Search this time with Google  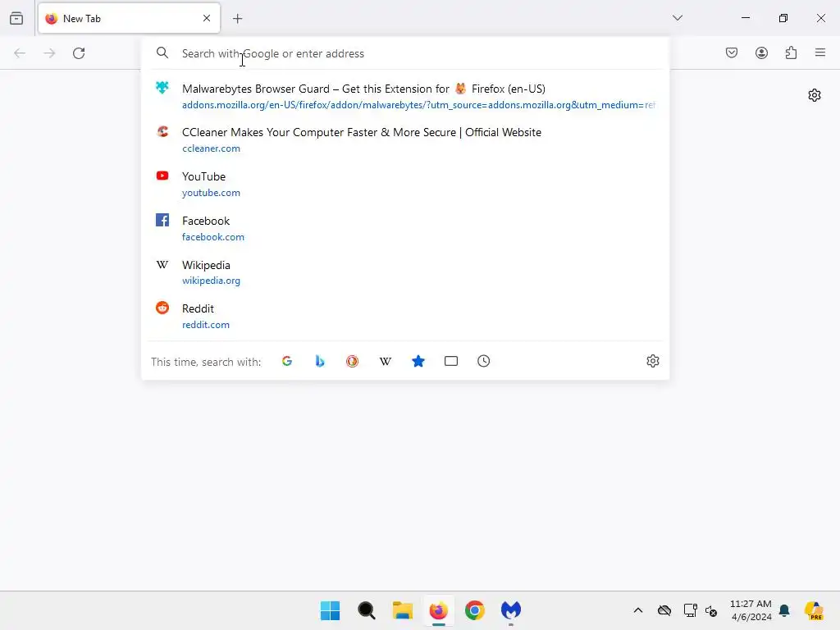coord(287,361)
